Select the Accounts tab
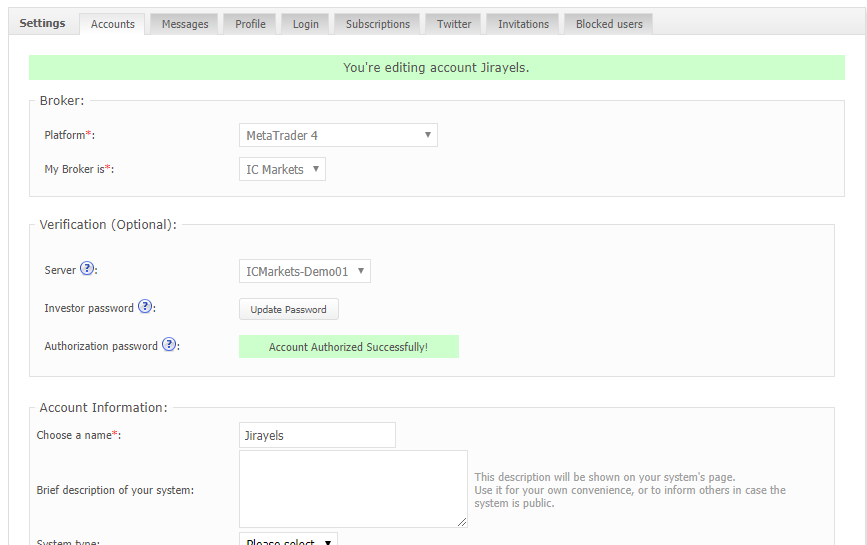 pos(112,24)
